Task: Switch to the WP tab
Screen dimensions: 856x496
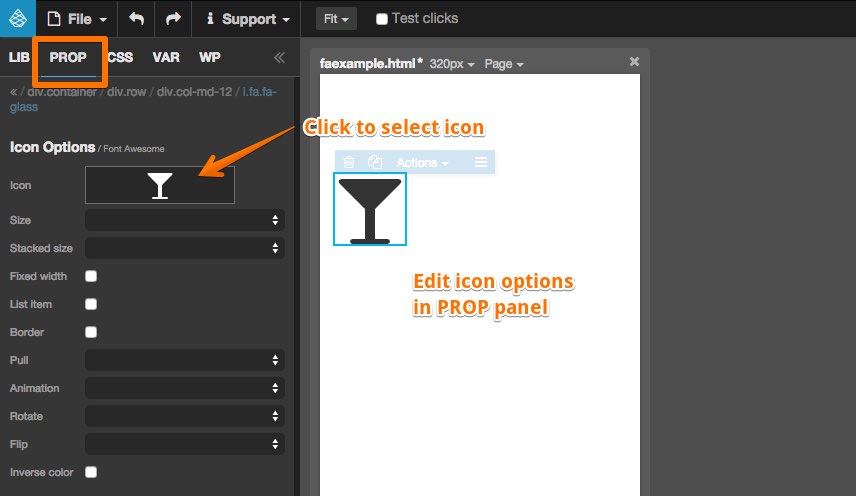Action: 210,57
